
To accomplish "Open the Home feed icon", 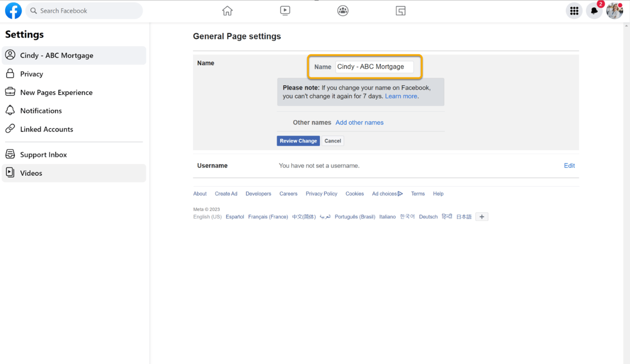I will 228,11.
